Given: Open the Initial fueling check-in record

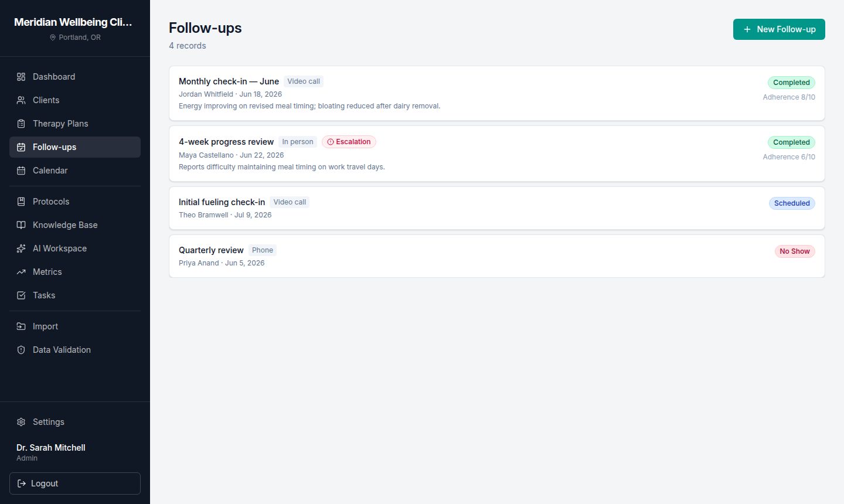Looking at the screenshot, I should click(x=497, y=208).
